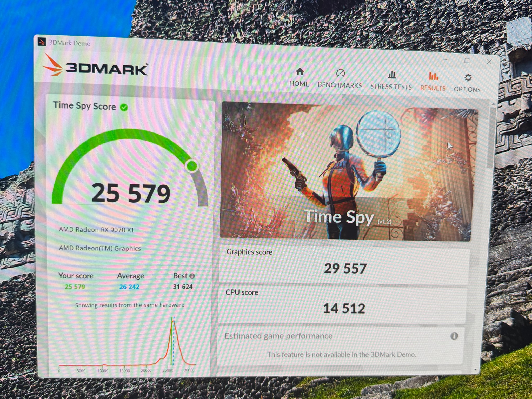Screen dimensions: 532x399
Task: Click the Estimated game performance info icon
Action: coord(454,336)
